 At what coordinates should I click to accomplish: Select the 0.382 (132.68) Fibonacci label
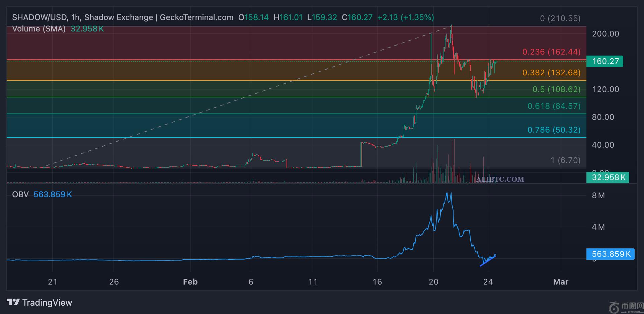click(x=551, y=73)
